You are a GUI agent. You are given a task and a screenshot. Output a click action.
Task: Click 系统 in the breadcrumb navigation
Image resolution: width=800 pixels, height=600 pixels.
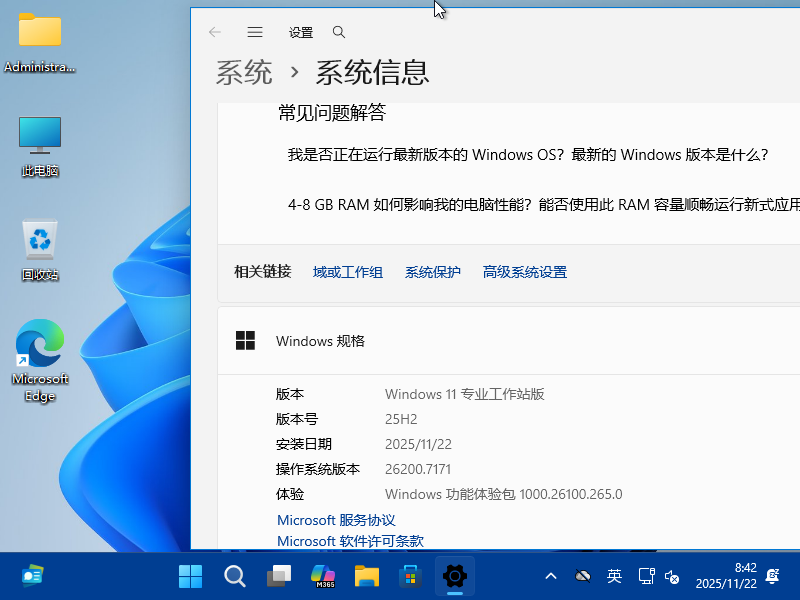(243, 72)
